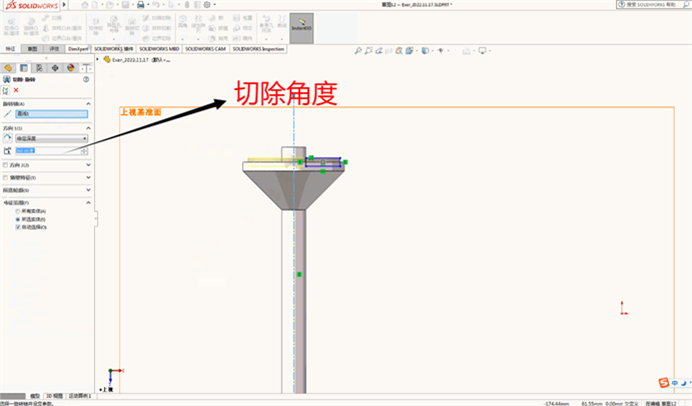The image size is (692, 406).
Task: Click the Open file icon
Action: [x=110, y=5]
